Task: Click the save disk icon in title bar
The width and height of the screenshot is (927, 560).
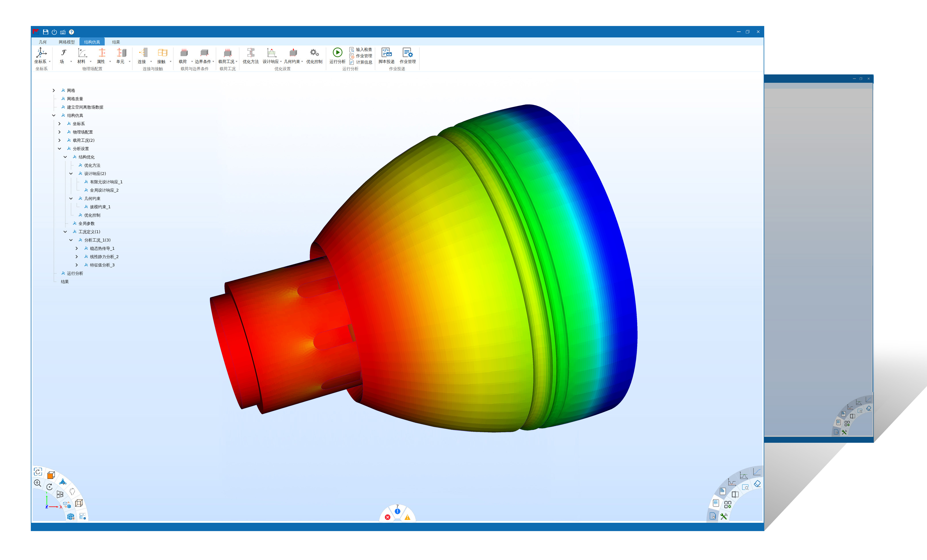Action: click(x=46, y=32)
